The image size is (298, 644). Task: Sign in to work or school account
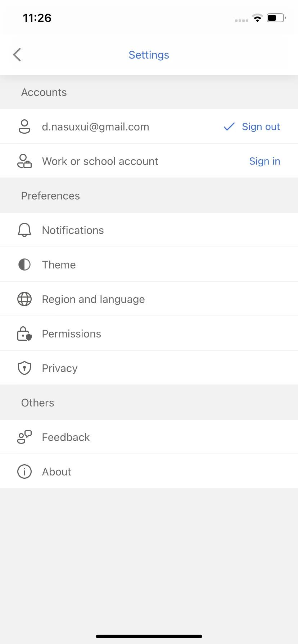(265, 161)
